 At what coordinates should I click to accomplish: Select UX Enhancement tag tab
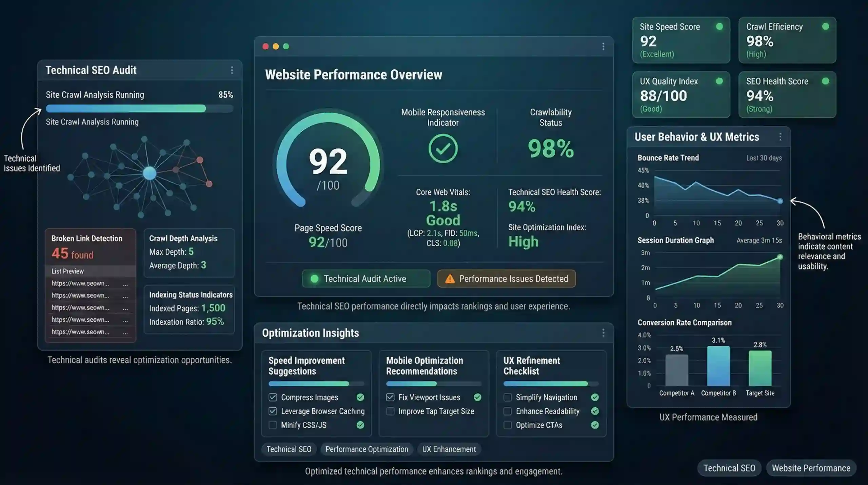(449, 449)
